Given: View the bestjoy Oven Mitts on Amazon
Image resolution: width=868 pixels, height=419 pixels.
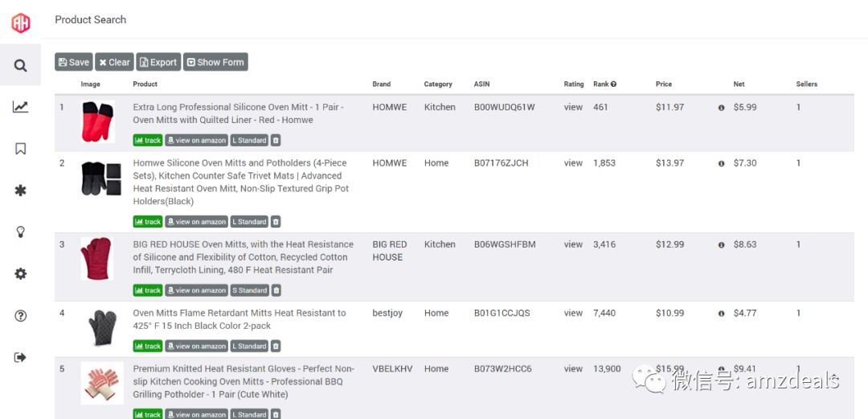Looking at the screenshot, I should (196, 346).
